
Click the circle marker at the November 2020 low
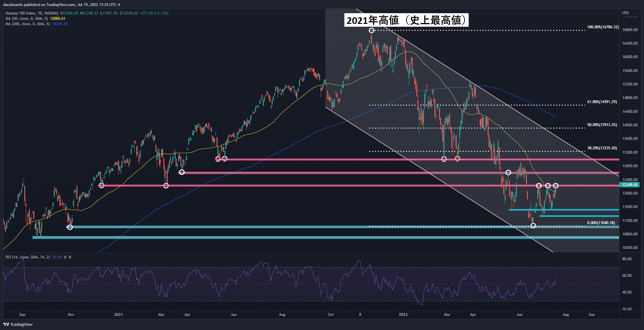(70, 227)
